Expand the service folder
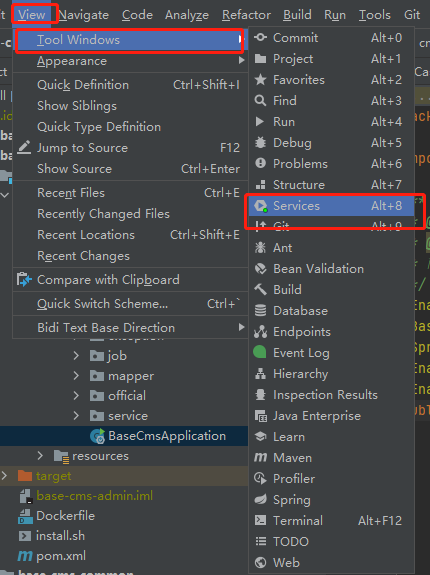The image size is (430, 575). click(x=76, y=415)
